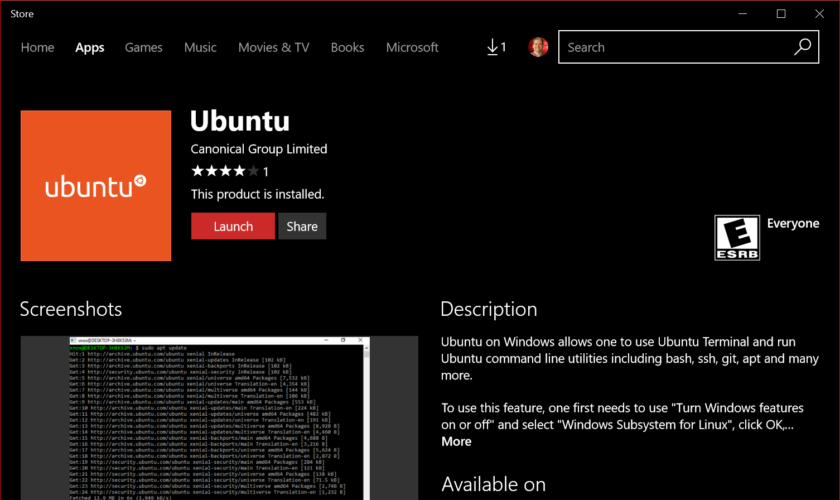Open the Music tab
The image size is (840, 500).
(x=200, y=47)
